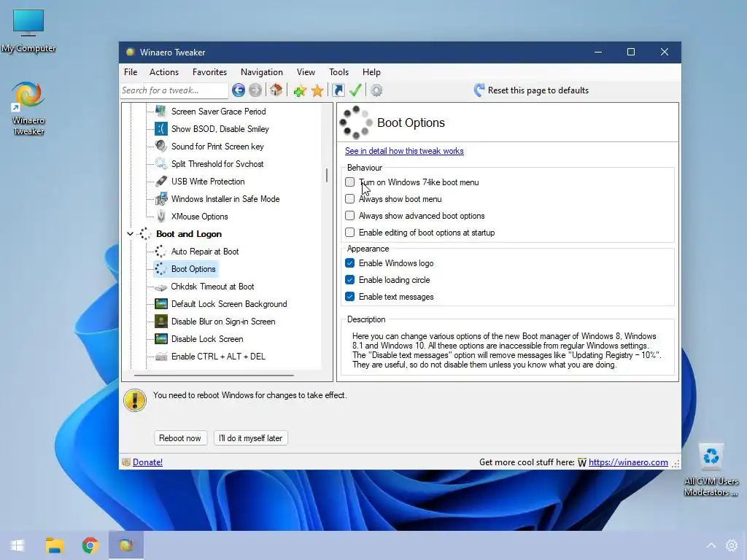Click the Windows Installer in Safe Mode icon

pos(161,198)
